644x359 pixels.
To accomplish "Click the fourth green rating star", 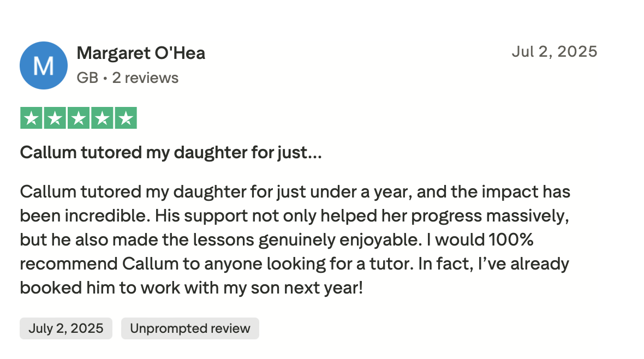I will coord(102,118).
